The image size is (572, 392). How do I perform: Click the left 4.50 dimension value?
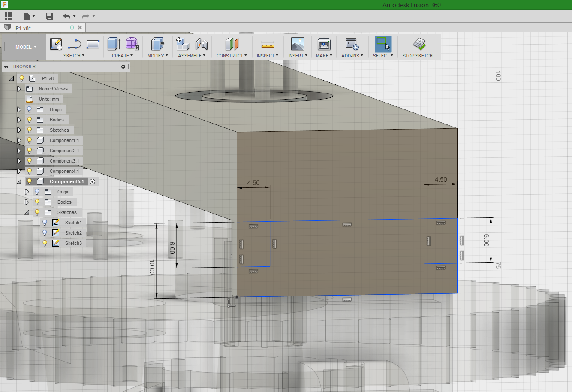[253, 183]
